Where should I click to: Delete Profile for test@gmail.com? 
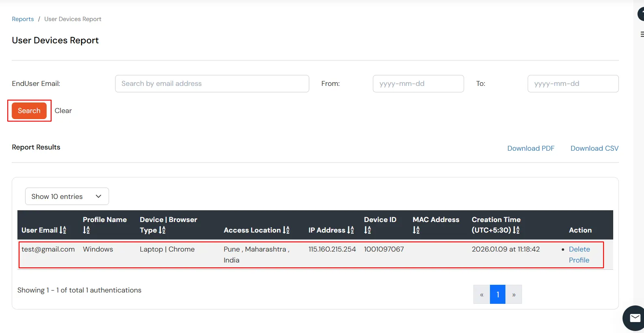[579, 254]
